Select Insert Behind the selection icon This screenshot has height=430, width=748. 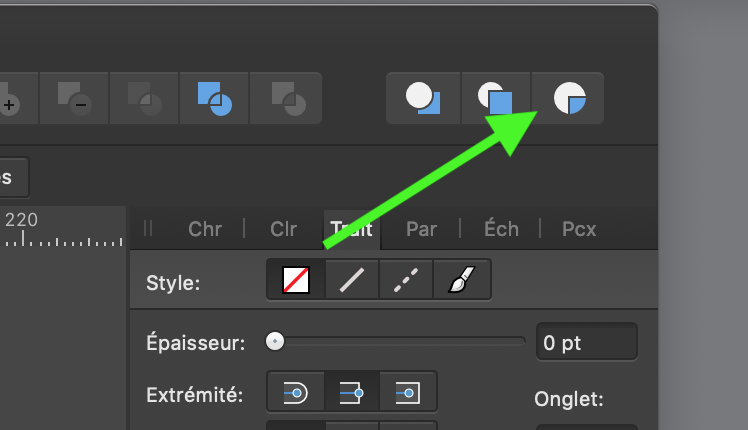[x=423, y=98]
